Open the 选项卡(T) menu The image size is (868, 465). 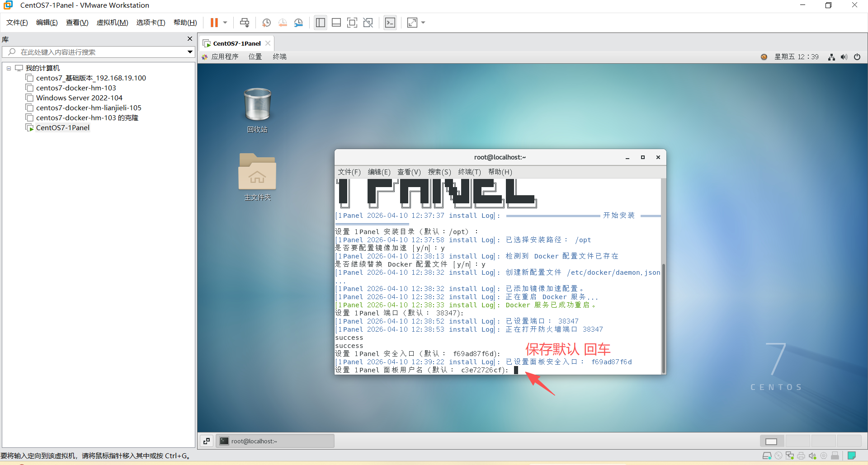[151, 23]
